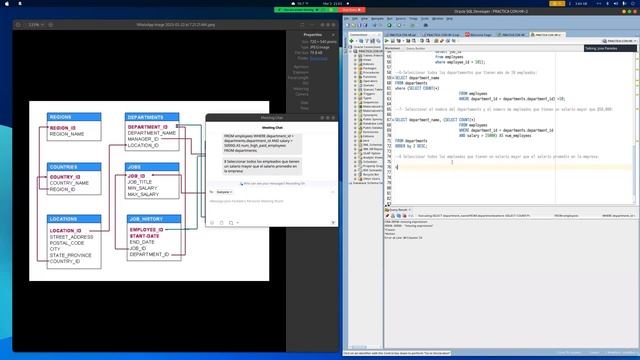Expand the Sequences tree node

click(x=356, y=102)
